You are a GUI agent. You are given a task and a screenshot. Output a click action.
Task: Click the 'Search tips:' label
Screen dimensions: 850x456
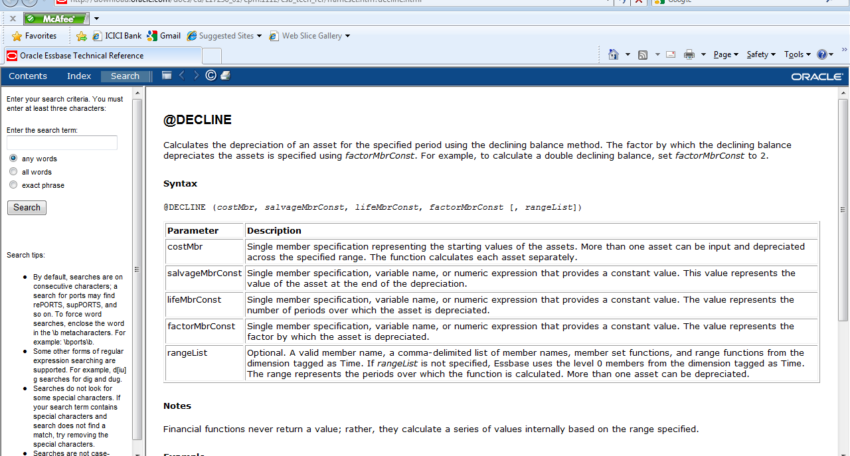[x=25, y=255]
